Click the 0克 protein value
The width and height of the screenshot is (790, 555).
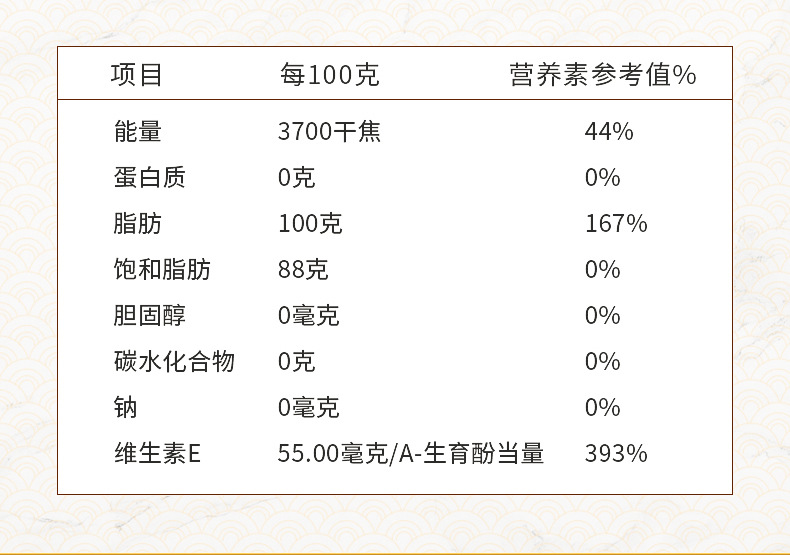pyautogui.click(x=297, y=177)
